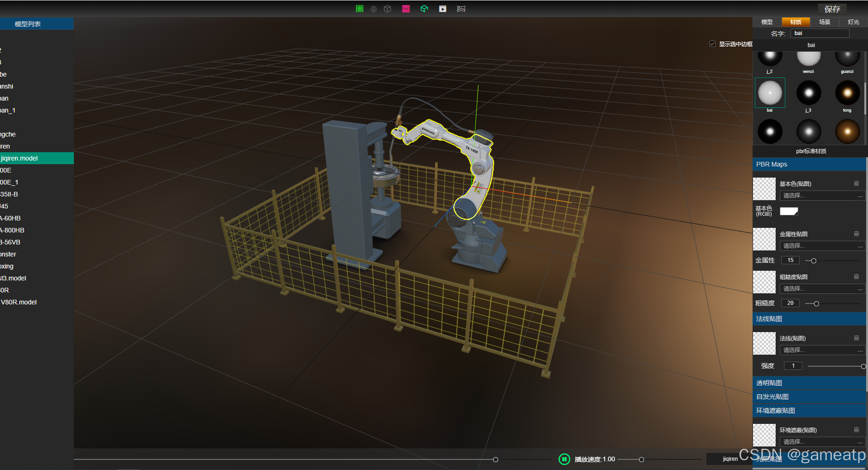Delete the 基本色 texture using its trash icon
This screenshot has width=868, height=470.
(856, 183)
